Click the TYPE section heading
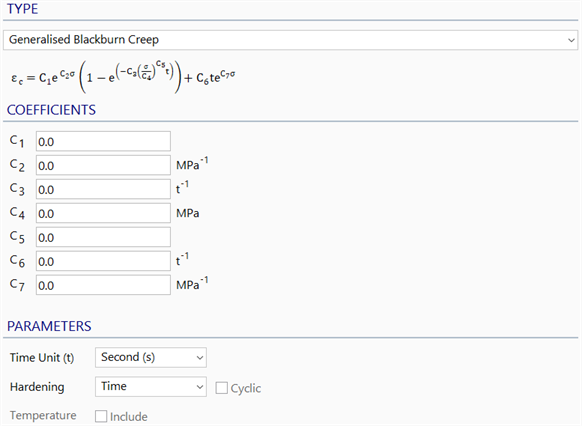Viewport: 582px width, 426px height. tap(22, 9)
